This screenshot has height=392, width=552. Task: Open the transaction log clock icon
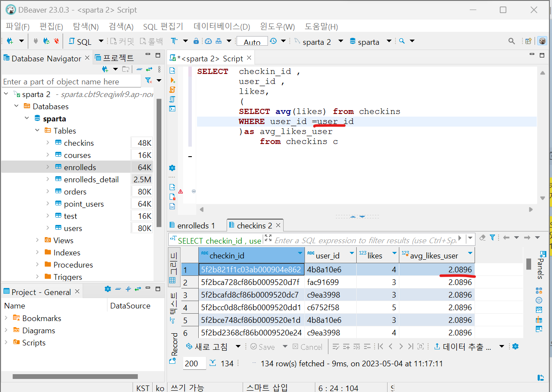(273, 41)
